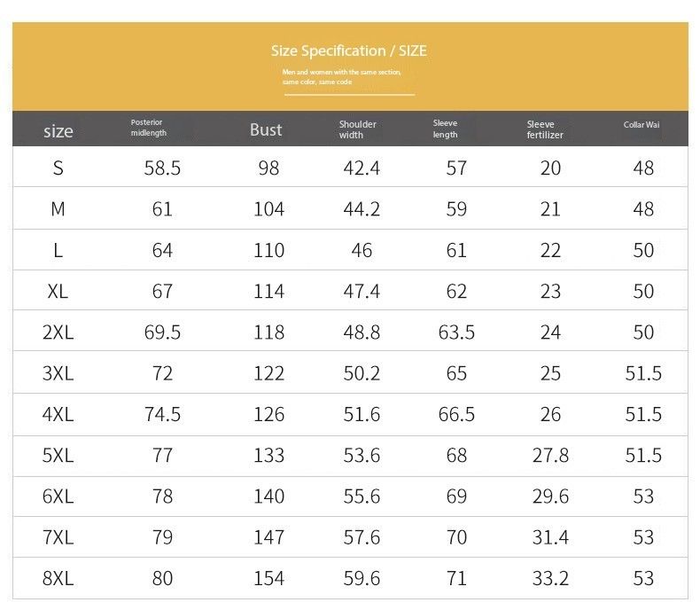
Task: Click the 'Sleeve fertilizer' column header
Action: [545, 130]
